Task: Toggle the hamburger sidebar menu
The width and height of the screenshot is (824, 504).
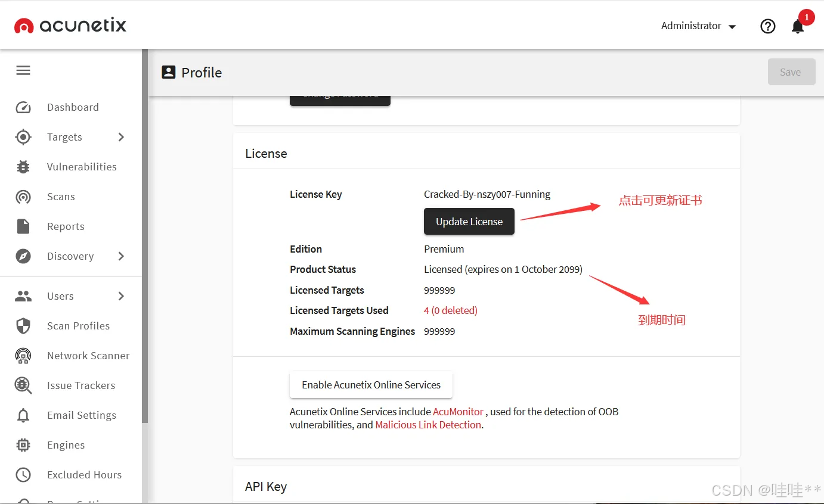Action: point(23,70)
